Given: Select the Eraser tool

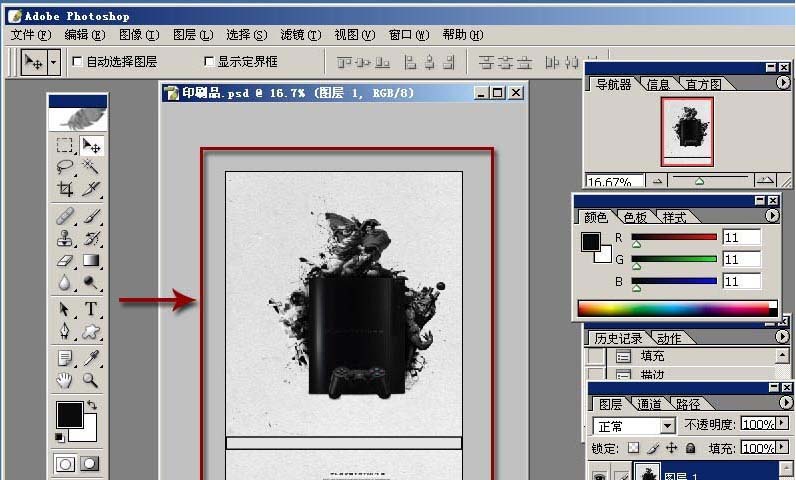Looking at the screenshot, I should click(x=64, y=260).
